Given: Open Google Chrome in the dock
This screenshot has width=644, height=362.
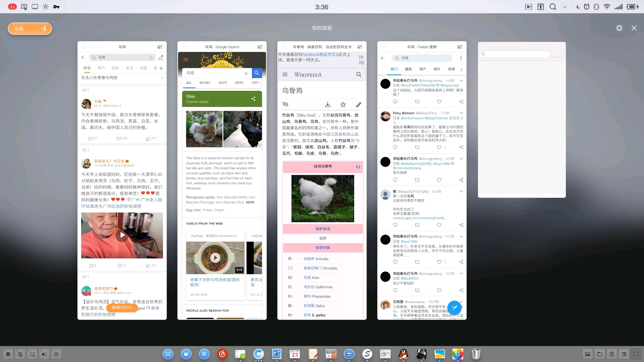Looking at the screenshot, I should (458, 354).
